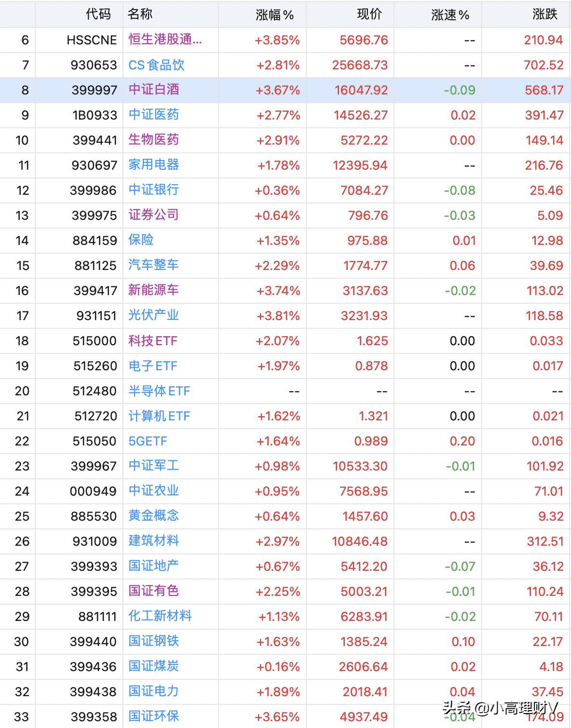Click the 建筑材料 index name
This screenshot has width=571, height=728.
[x=154, y=541]
